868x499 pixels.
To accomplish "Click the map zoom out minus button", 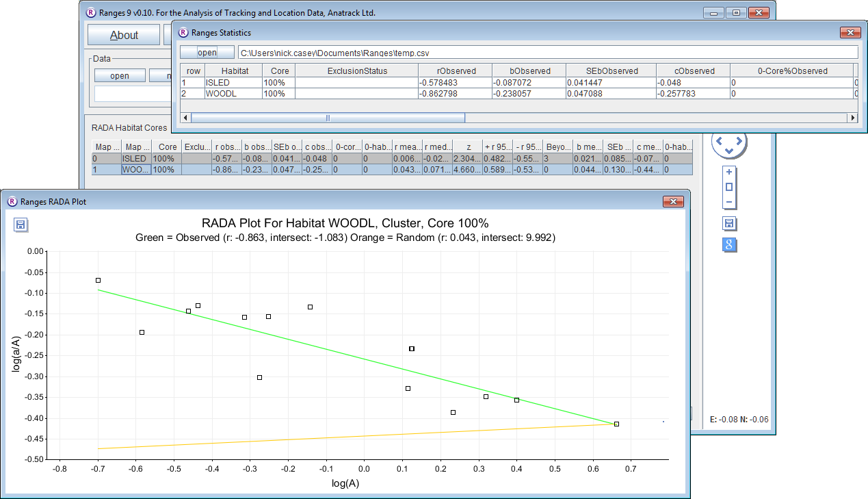I will click(729, 202).
